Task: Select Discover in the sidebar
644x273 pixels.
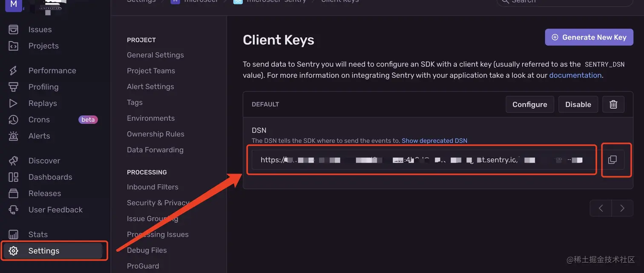Action: 44,160
